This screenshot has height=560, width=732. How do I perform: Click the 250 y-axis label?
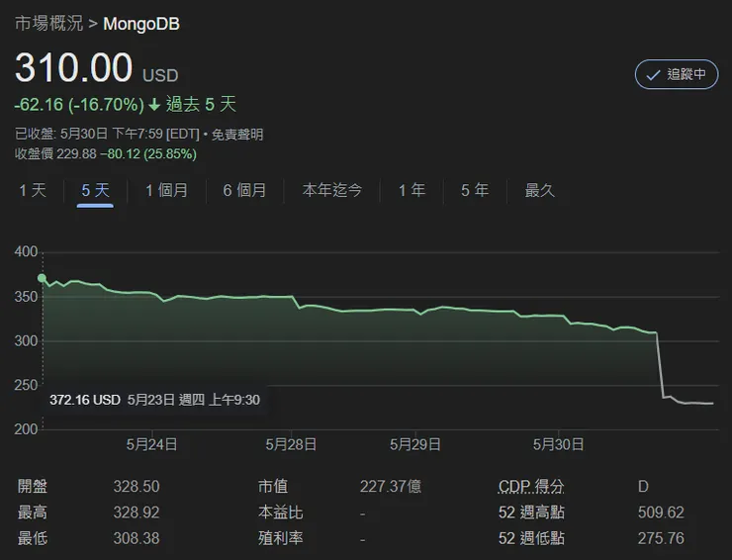[26, 385]
